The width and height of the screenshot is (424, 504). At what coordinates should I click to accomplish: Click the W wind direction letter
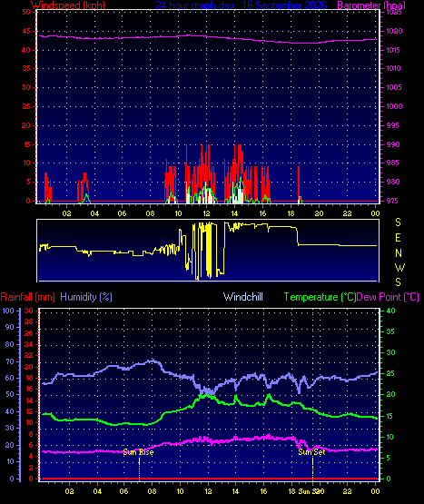[x=399, y=267]
